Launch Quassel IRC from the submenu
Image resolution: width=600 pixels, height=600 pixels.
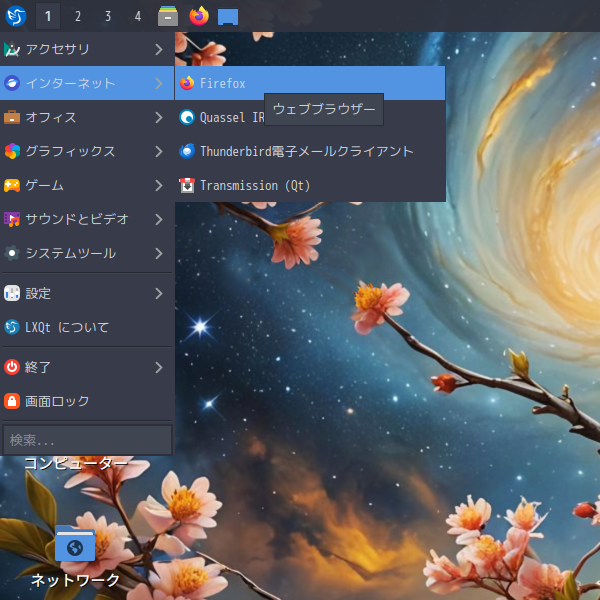pos(310,117)
